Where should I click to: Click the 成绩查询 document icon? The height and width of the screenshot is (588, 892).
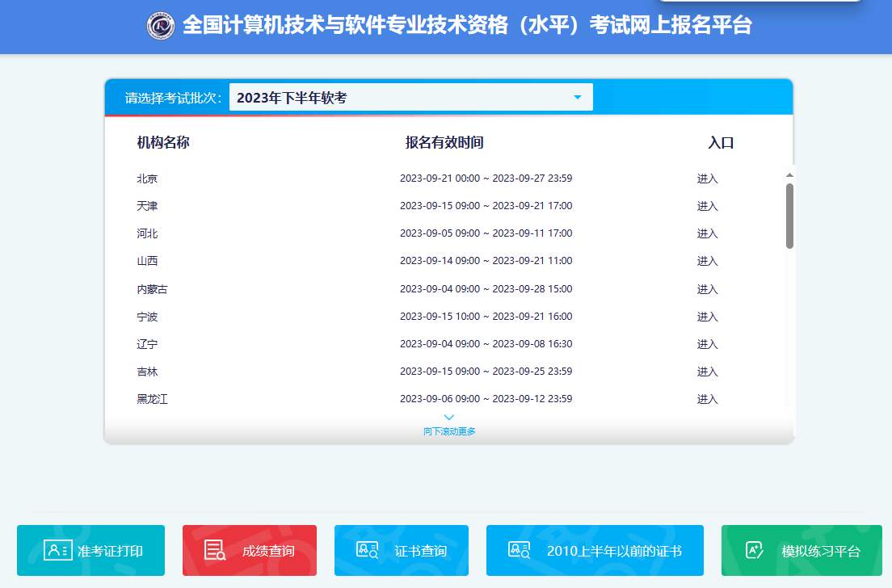click(x=213, y=550)
